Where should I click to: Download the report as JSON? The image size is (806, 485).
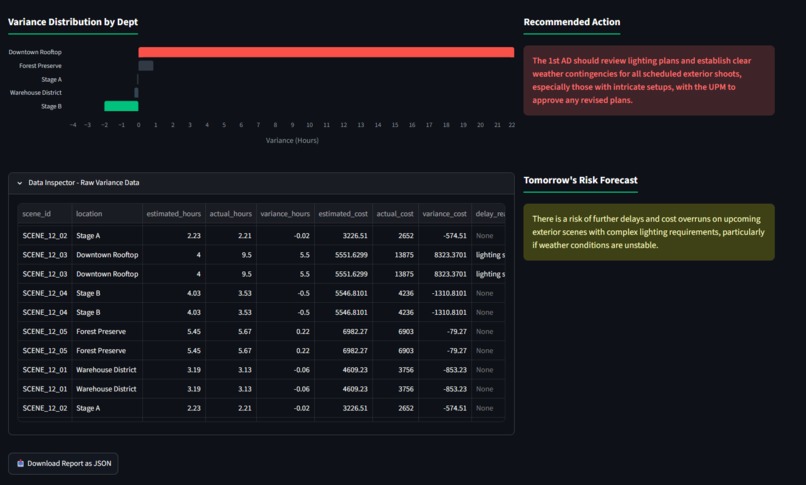(x=63, y=463)
